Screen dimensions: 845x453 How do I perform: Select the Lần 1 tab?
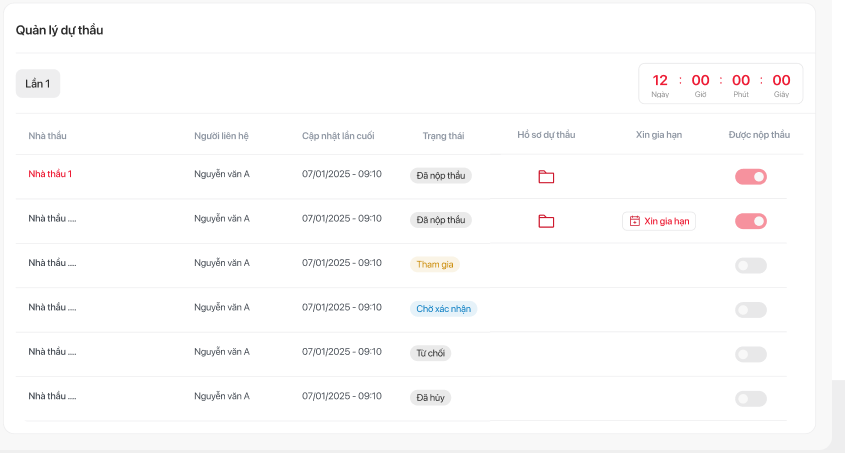(38, 84)
